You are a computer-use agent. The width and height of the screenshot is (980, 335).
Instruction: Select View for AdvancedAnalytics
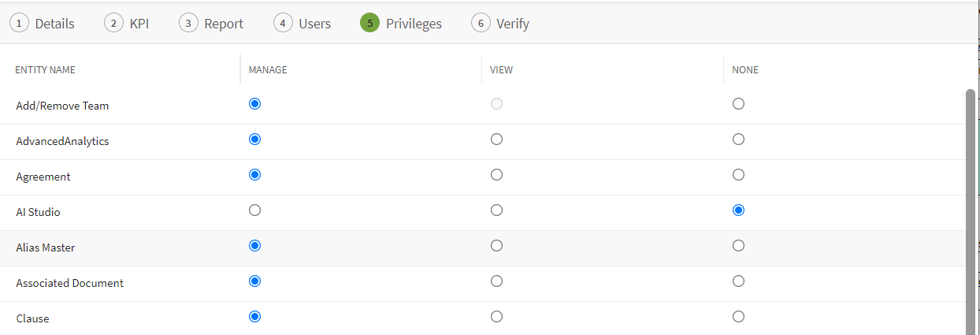(x=496, y=140)
